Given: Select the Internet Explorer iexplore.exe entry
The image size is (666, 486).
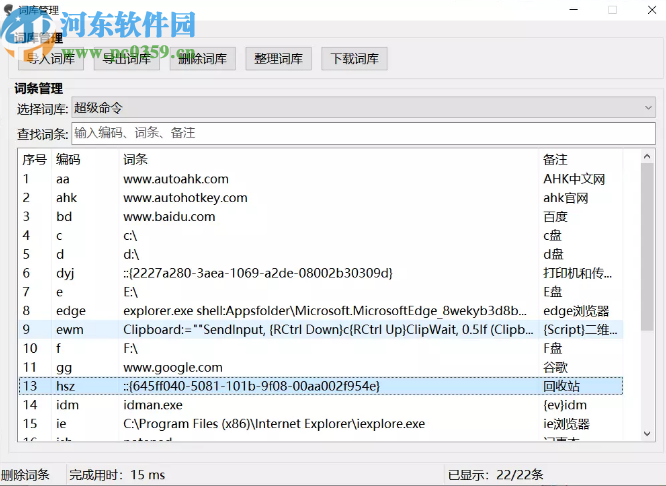Looking at the screenshot, I should (x=321, y=424).
